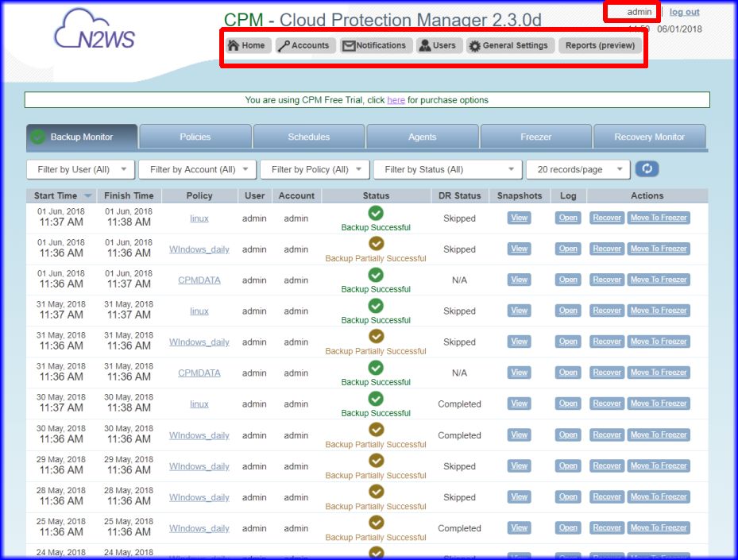This screenshot has height=560, width=738.
Task: Click amber status icon for 31 May WIndows_daily backup
Action: tap(376, 336)
